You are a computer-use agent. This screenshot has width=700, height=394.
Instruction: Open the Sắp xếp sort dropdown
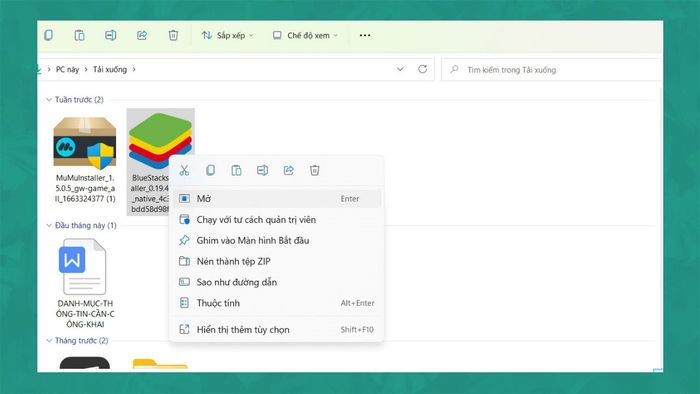tap(227, 35)
